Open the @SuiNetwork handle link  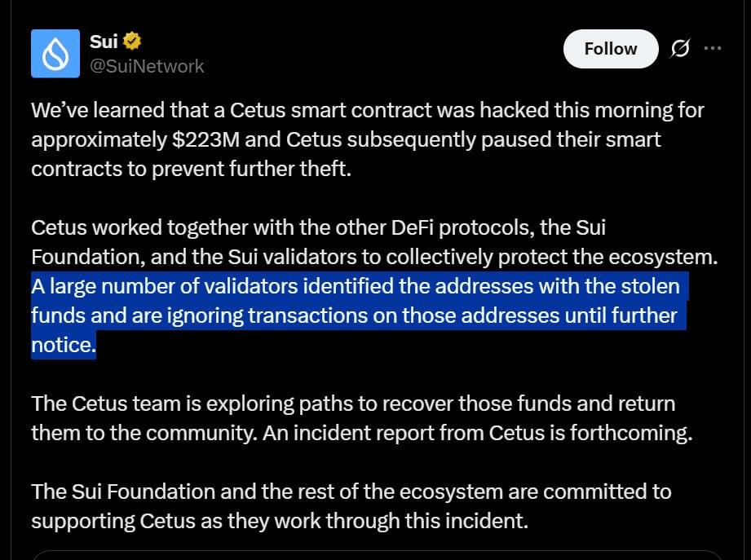[x=147, y=66]
